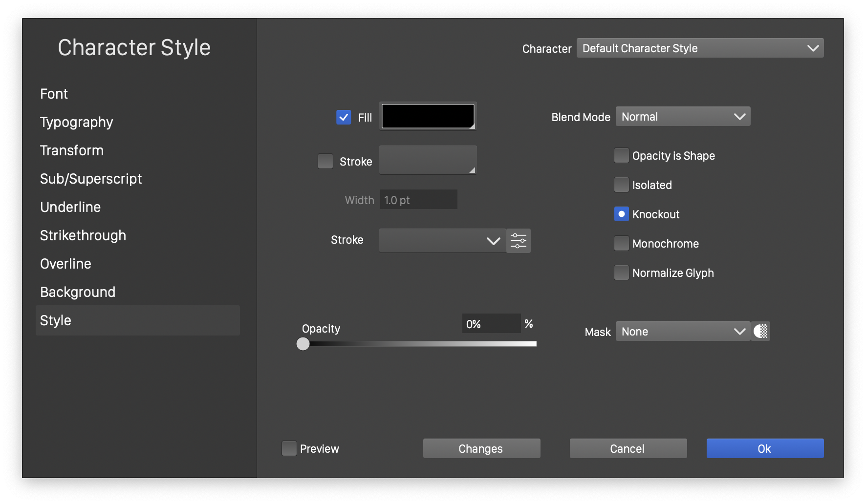This screenshot has width=866, height=504.
Task: Check the Monochrome option
Action: click(x=621, y=243)
